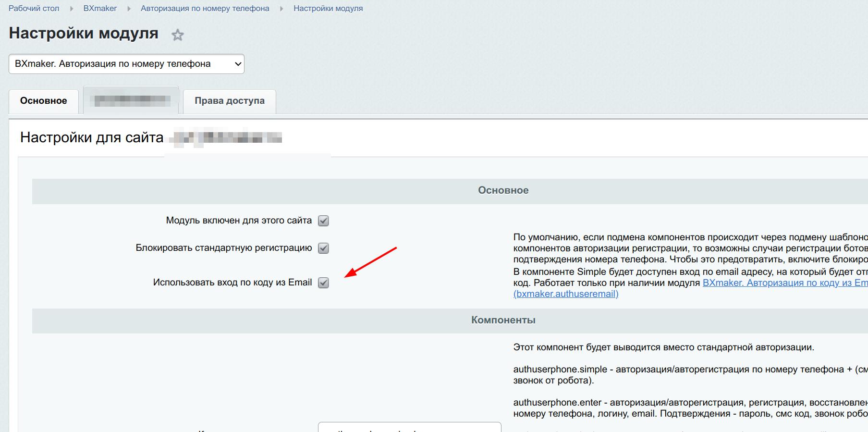Open 'BXmaker' breadcrumb link
Screen dimensions: 868x432
[100, 9]
